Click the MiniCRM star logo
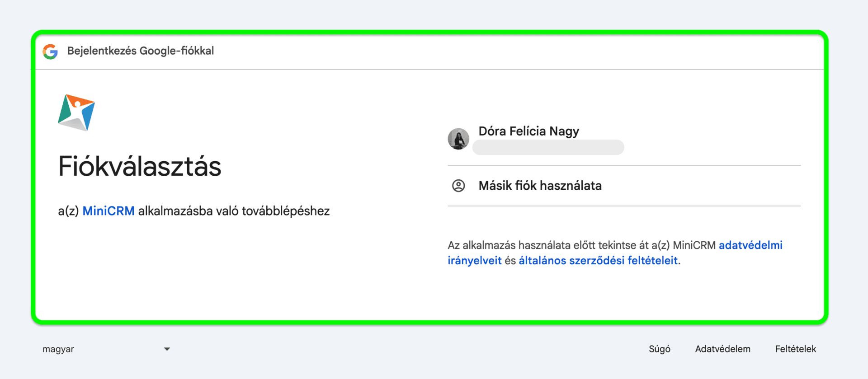 coord(76,112)
